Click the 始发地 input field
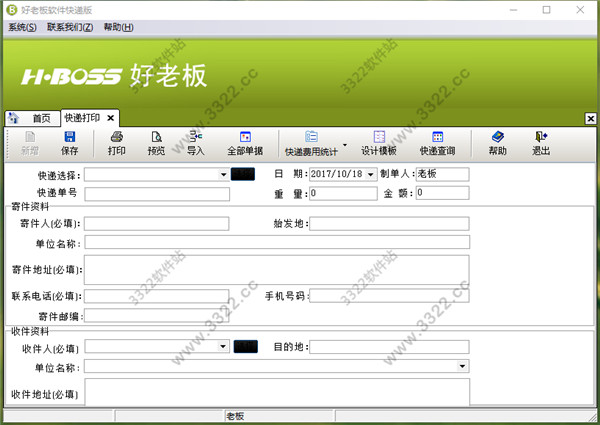Screen dimensions: 600x425 tap(389, 224)
